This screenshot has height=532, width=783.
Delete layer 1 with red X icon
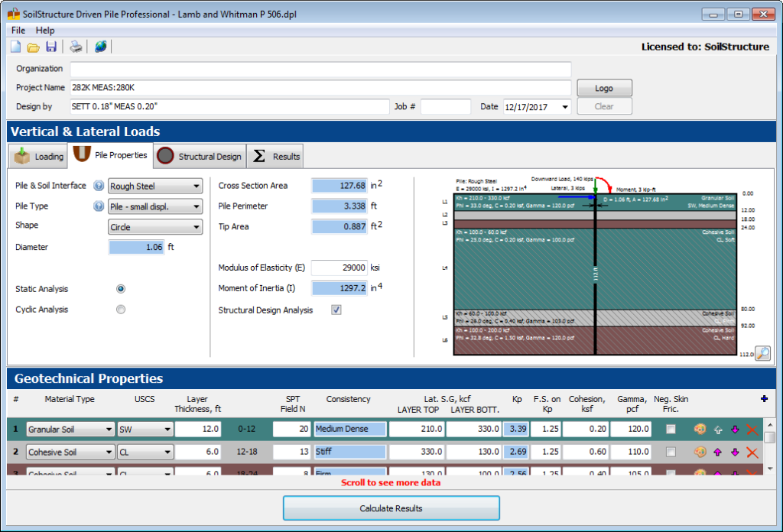click(752, 430)
